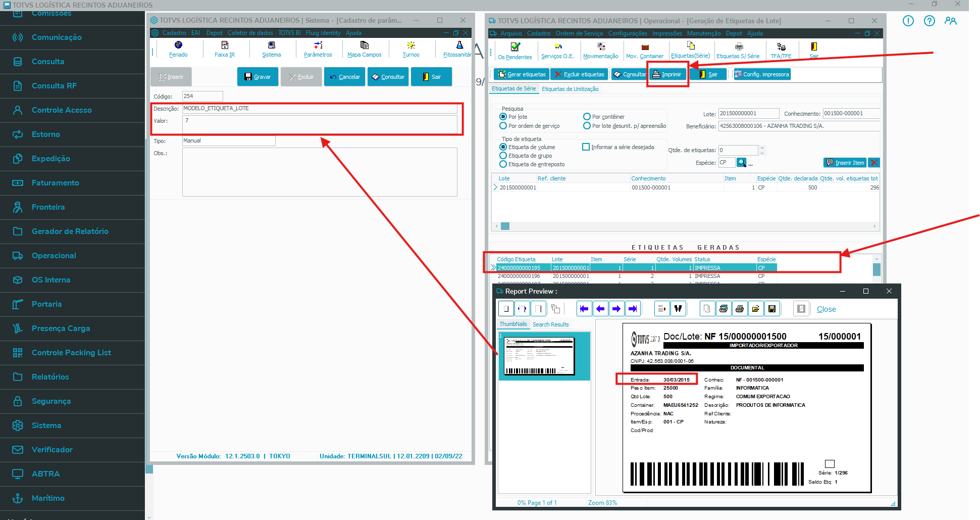The width and height of the screenshot is (980, 520).
Task: Click the Cancelar button
Action: [344, 77]
